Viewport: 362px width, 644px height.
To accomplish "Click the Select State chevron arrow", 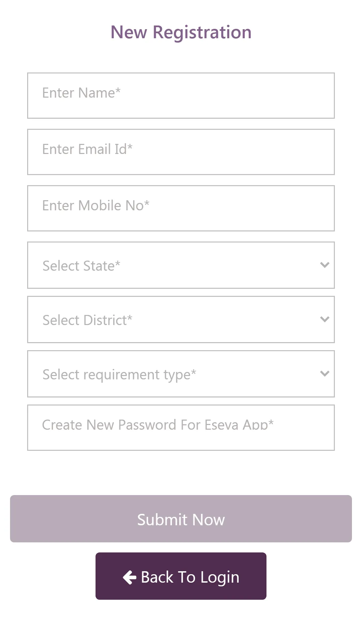I will click(x=324, y=265).
